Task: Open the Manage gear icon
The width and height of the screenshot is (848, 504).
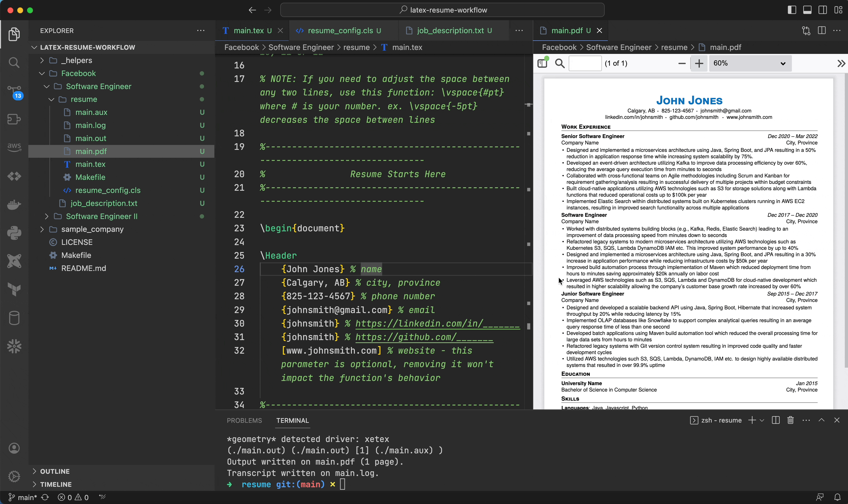Action: pos(14,476)
